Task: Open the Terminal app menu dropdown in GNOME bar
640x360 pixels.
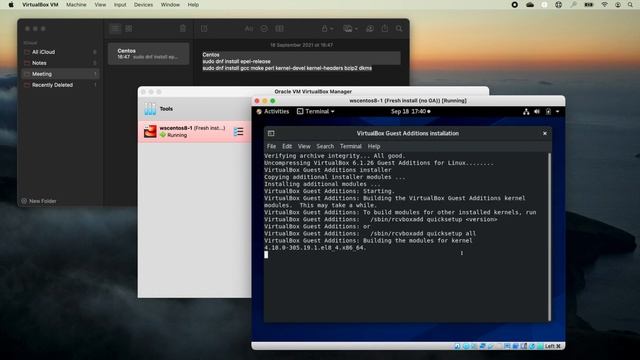Action: pyautogui.click(x=316, y=111)
